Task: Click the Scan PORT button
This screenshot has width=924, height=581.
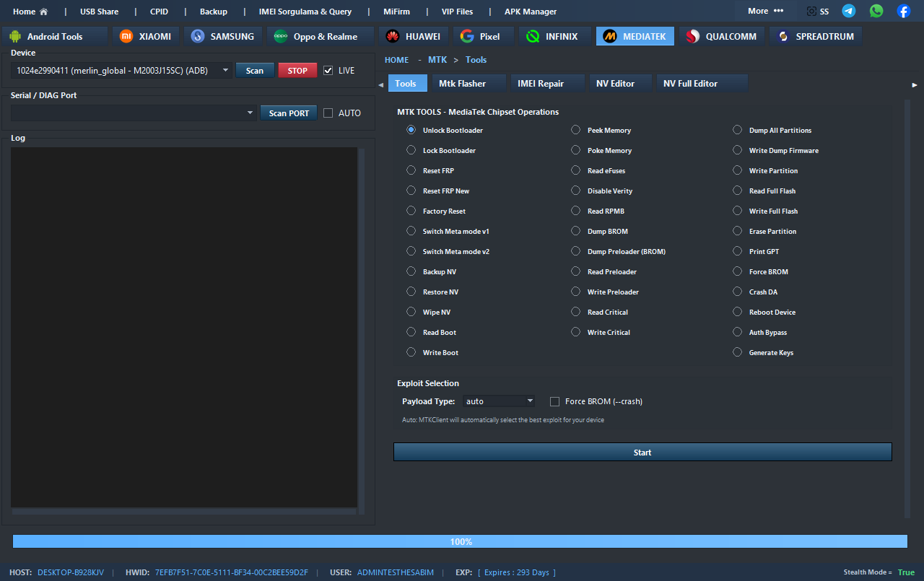Action: 289,113
